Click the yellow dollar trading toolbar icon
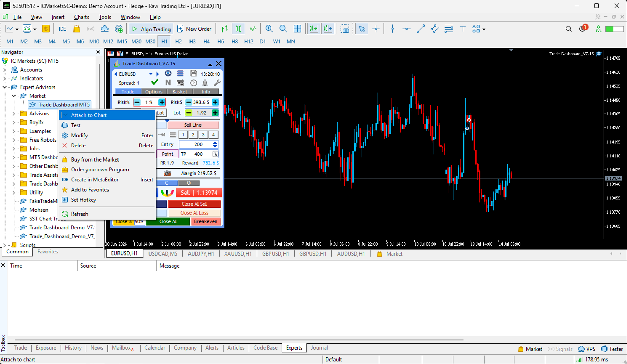Image resolution: width=627 pixels, height=364 pixels. (46, 29)
